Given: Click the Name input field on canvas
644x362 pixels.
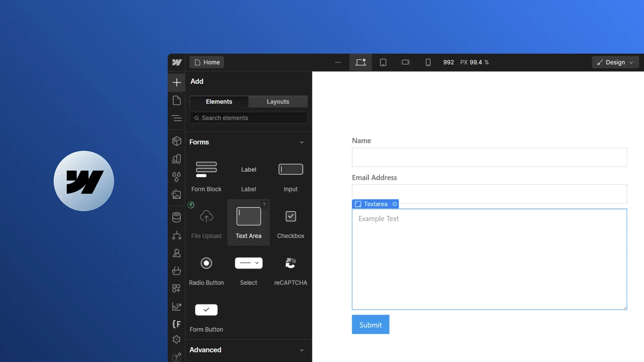Looking at the screenshot, I should pos(489,157).
